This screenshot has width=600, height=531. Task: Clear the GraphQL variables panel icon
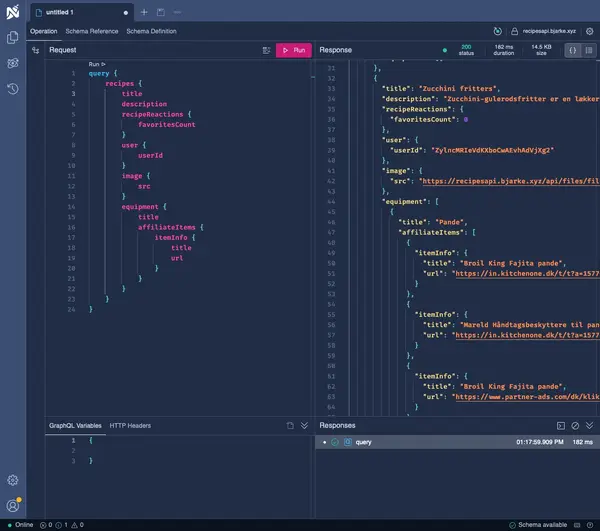290,425
